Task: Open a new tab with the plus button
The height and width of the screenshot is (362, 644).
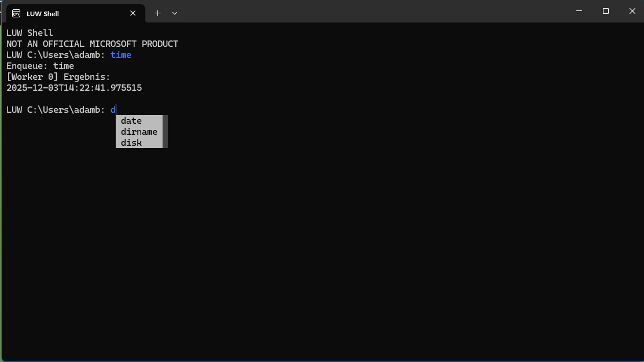Action: click(157, 13)
